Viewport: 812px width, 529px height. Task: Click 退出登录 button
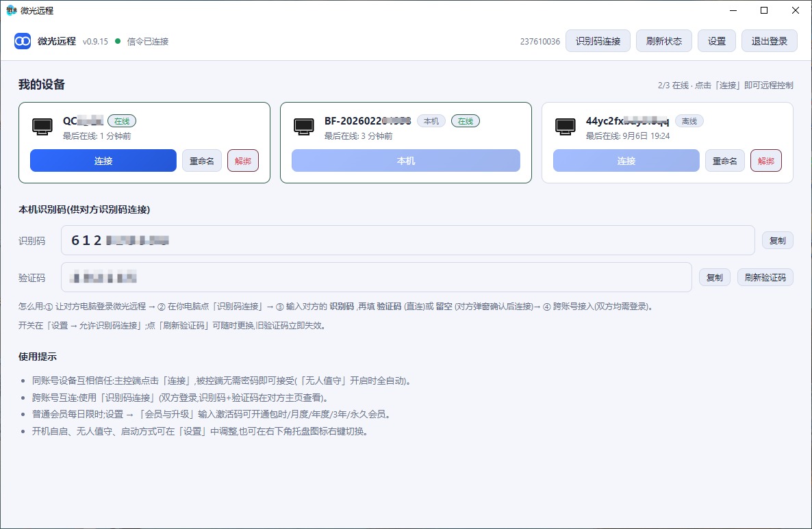pos(769,41)
